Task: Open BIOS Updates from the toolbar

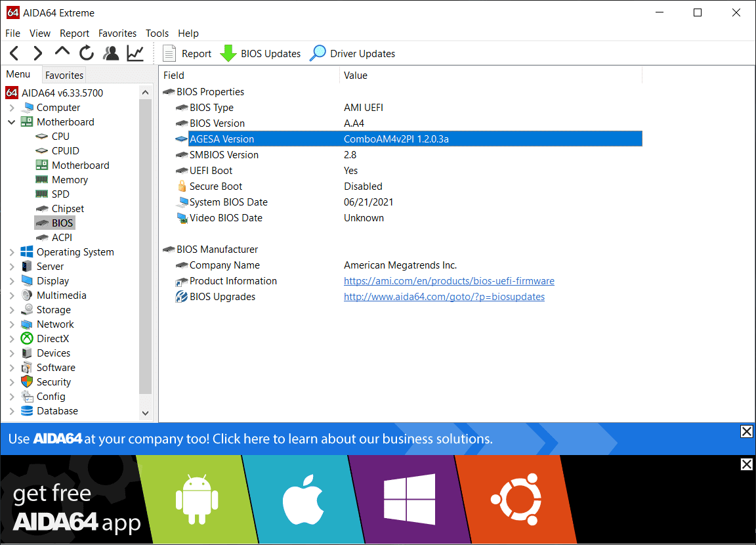Action: 260,54
